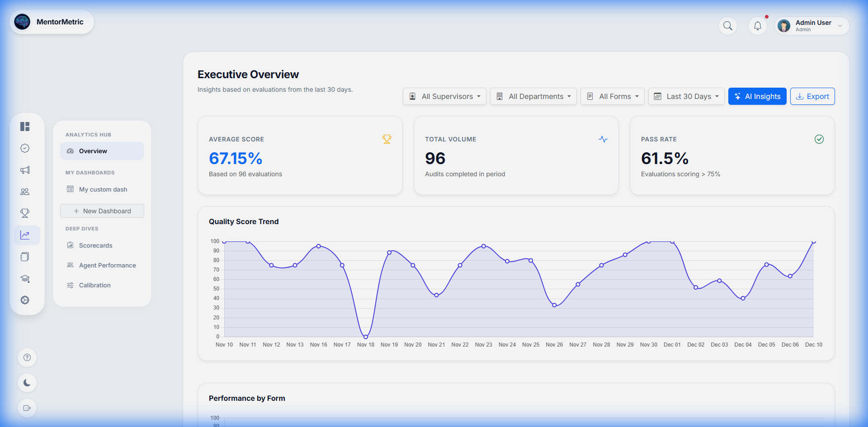The width and height of the screenshot is (868, 427).
Task: Run AI Insights analysis
Action: point(757,96)
